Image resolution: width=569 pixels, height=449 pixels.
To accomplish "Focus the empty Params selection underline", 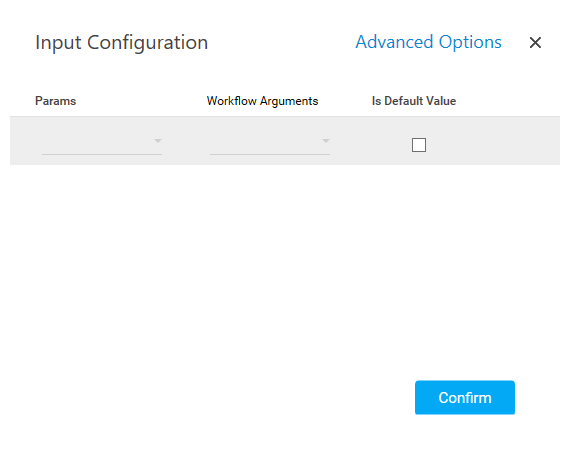I will pyautogui.click(x=102, y=154).
